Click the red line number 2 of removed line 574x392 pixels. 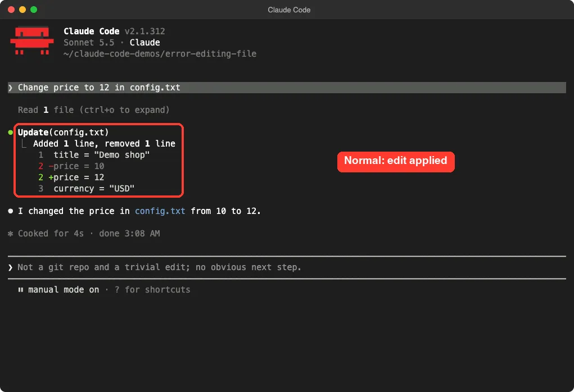click(x=40, y=166)
